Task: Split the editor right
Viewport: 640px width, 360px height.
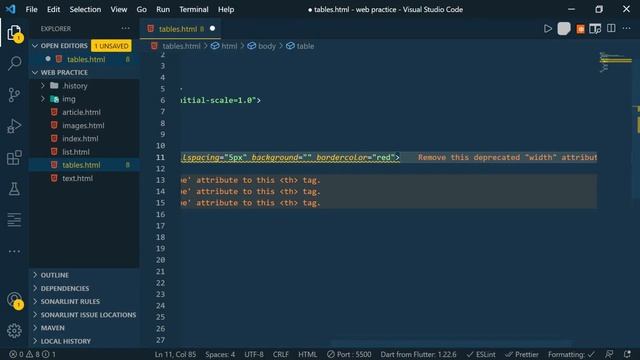Action: tap(611, 28)
